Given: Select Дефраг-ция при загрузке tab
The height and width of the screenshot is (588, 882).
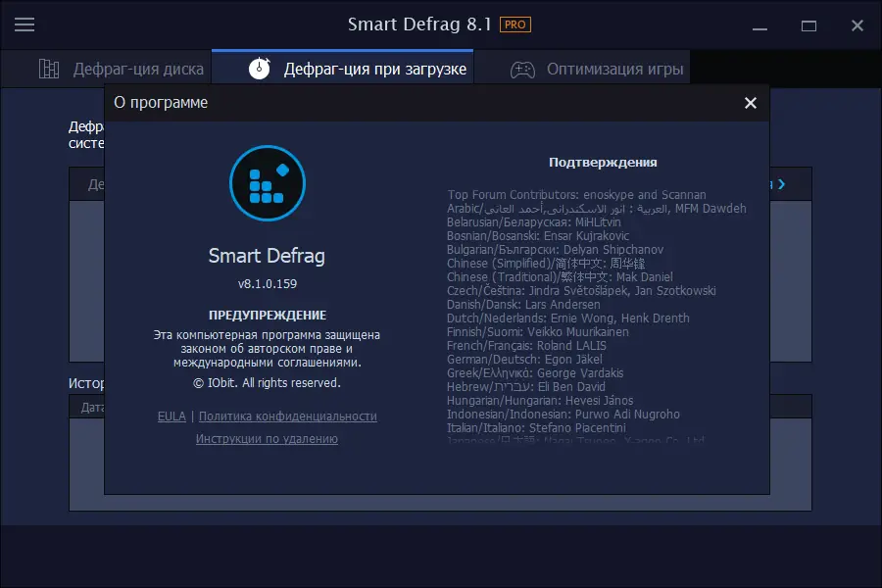Looking at the screenshot, I should pos(343,69).
